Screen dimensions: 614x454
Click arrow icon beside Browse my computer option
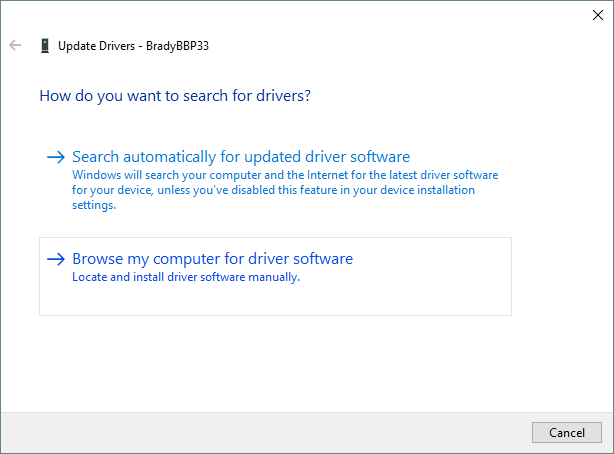[x=56, y=259]
